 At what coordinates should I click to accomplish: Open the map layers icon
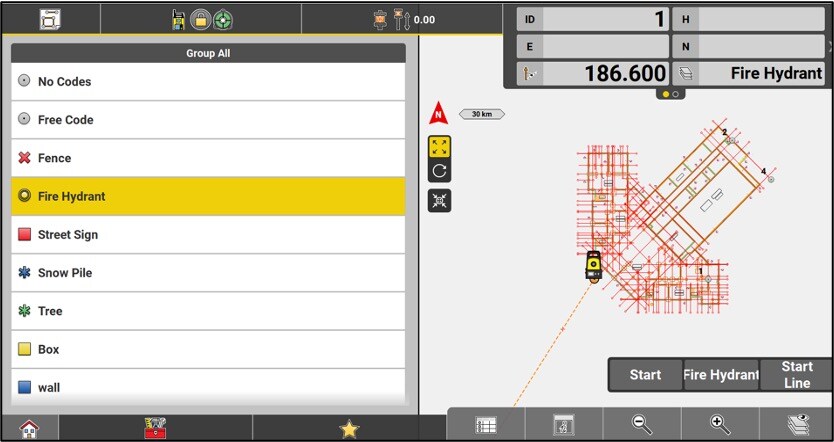pyautogui.click(x=797, y=425)
